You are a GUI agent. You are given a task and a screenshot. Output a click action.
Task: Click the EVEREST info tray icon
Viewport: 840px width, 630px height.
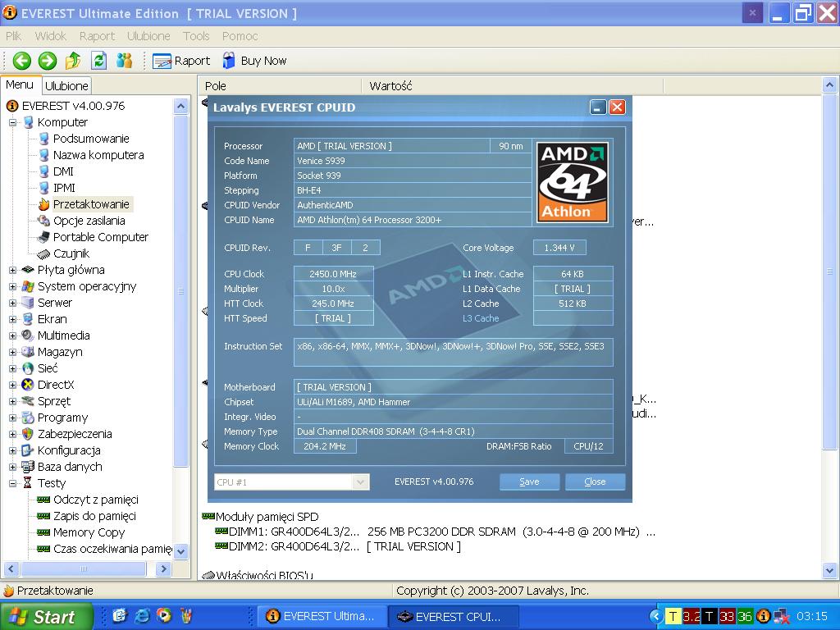pos(764,617)
